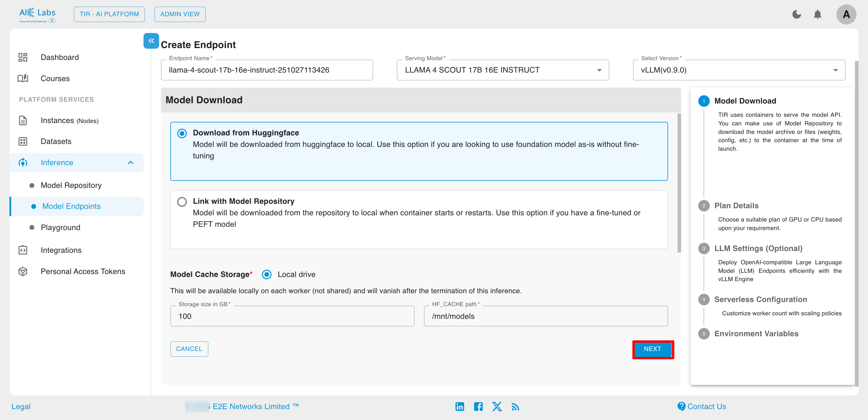Open the Select Version dropdown
The image size is (868, 420).
click(x=739, y=70)
